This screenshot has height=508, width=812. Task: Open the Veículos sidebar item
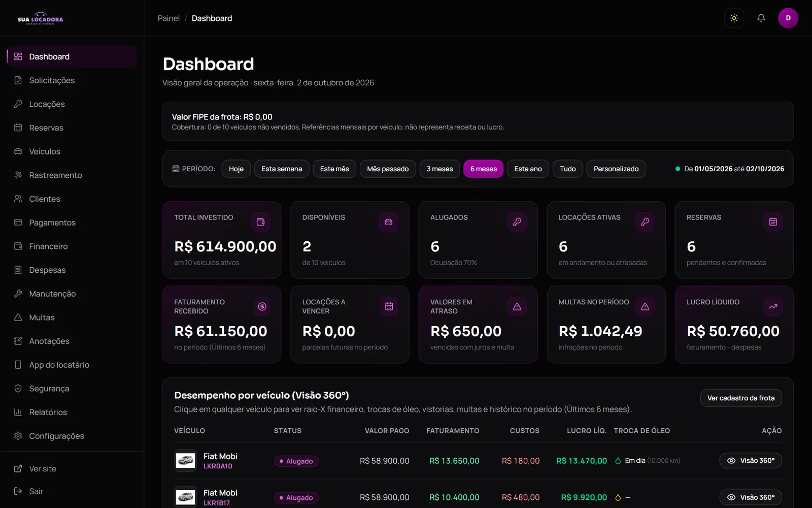(x=72, y=151)
